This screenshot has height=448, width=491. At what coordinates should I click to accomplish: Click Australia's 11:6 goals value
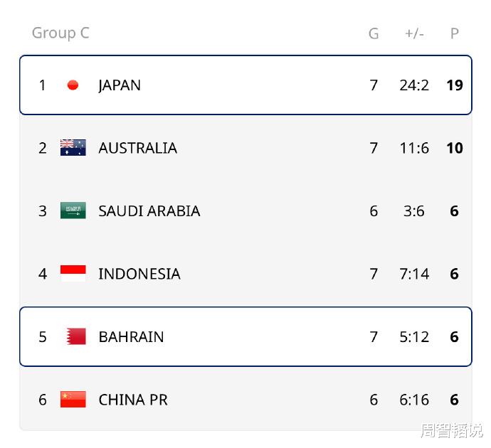(414, 148)
